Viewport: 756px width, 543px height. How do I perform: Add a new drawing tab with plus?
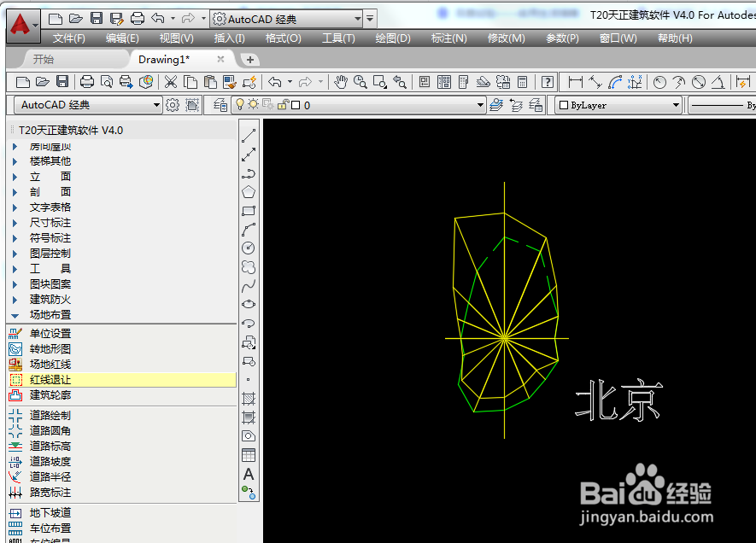click(249, 59)
